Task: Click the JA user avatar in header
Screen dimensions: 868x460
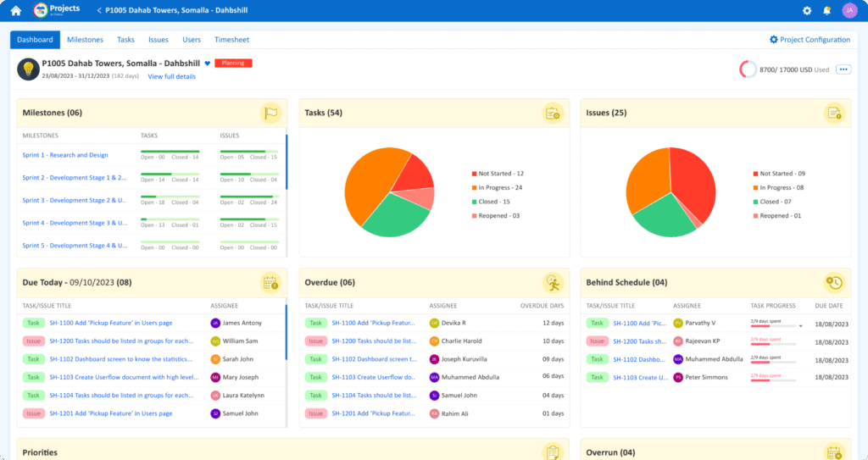Action: click(849, 10)
